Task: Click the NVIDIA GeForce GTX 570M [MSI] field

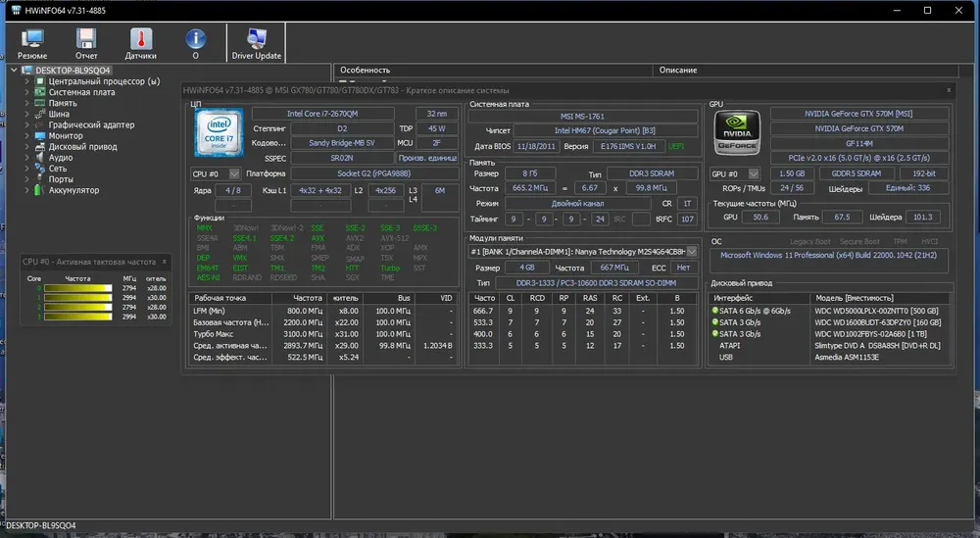Action: pos(858,114)
